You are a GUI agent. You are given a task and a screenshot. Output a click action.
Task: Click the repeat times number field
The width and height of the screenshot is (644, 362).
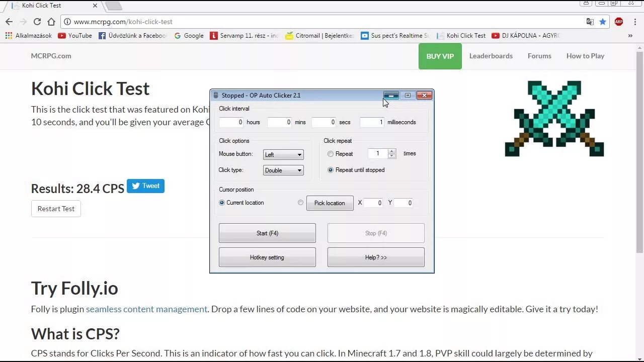pyautogui.click(x=378, y=153)
